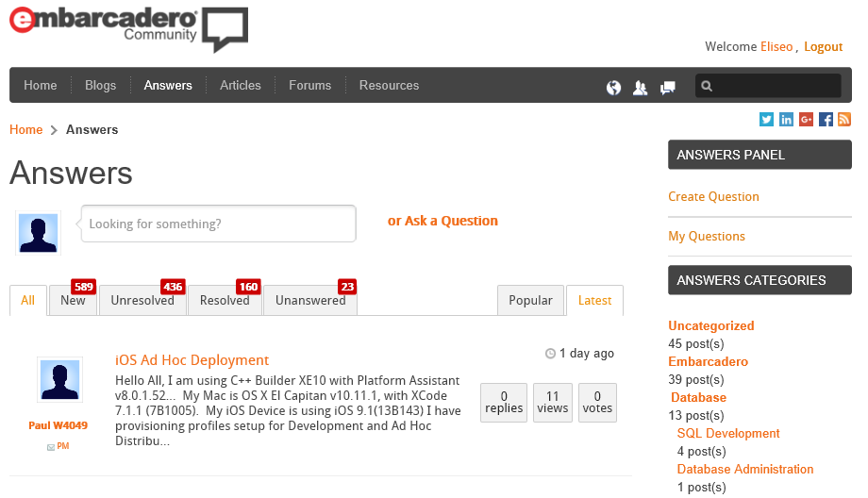Go to Blogs in the navigation bar

click(100, 85)
